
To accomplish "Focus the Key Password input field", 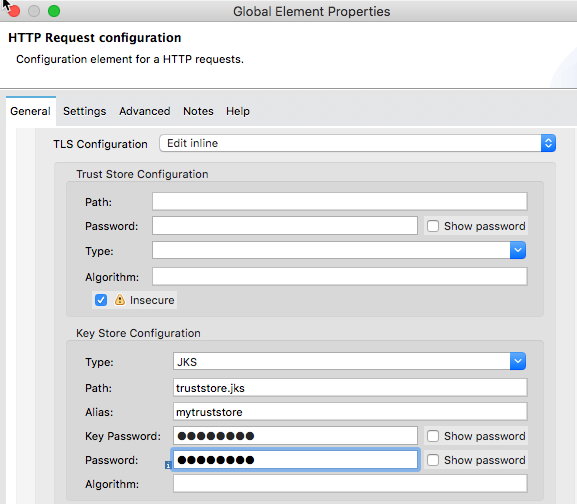I will point(295,436).
